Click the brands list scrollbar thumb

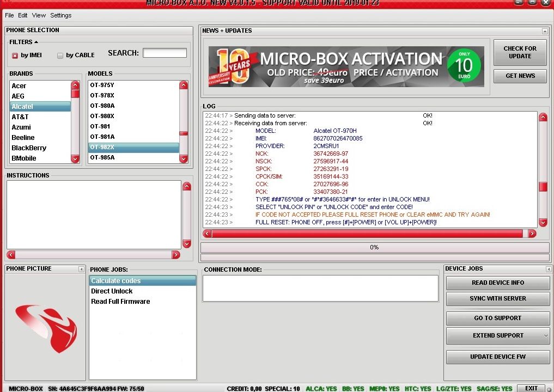(x=75, y=94)
